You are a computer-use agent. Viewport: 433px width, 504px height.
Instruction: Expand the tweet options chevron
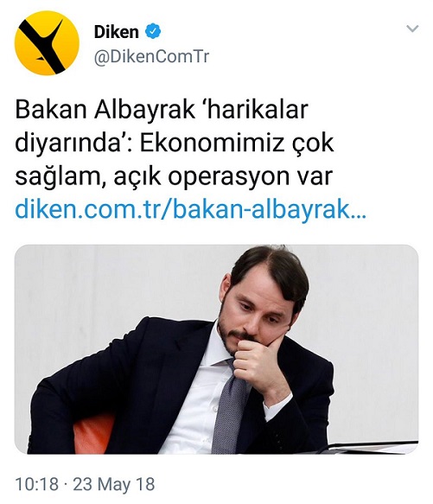tap(412, 29)
